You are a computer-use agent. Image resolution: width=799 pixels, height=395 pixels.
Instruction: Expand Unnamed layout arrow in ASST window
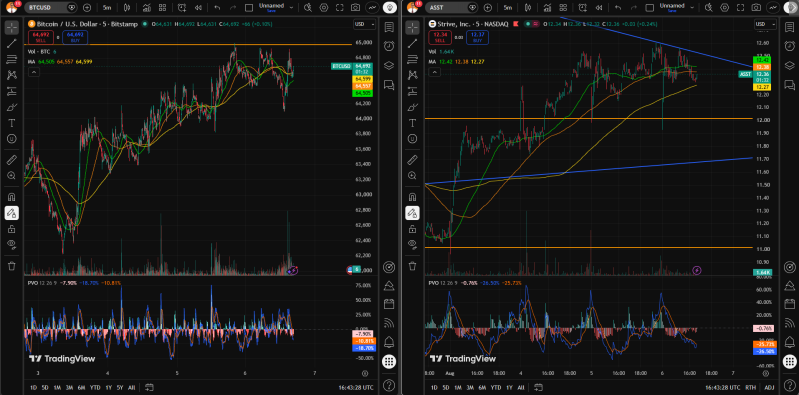point(692,8)
